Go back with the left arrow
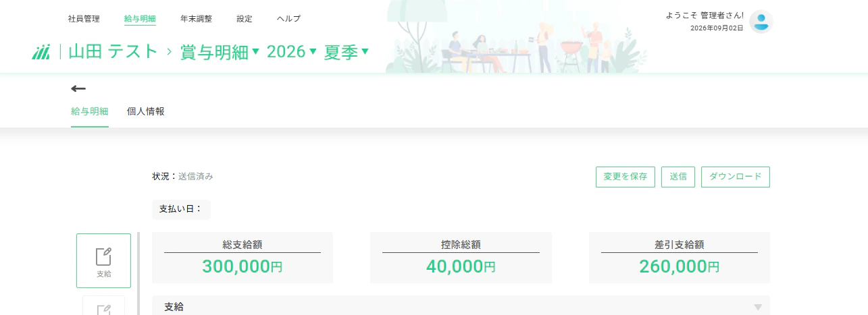Image resolution: width=868 pixels, height=315 pixels. pos(78,88)
